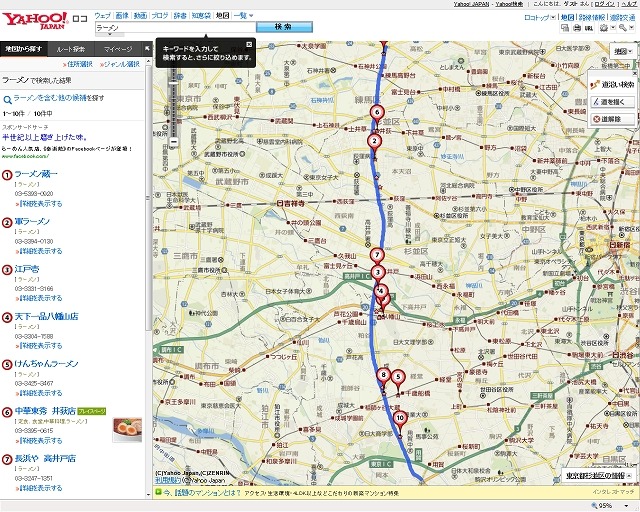Open ラーメン蔵一 result link
Image resolution: width=640 pixels, height=512 pixels.
tap(36, 174)
